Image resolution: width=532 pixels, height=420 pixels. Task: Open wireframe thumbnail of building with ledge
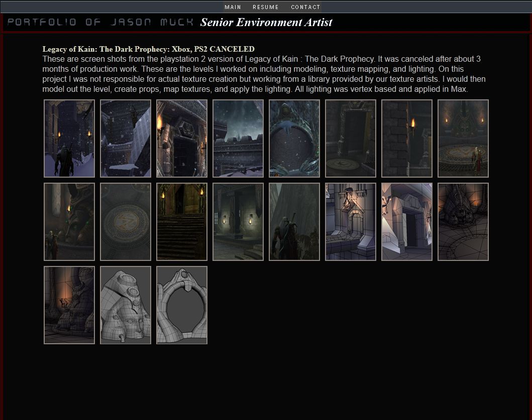[x=351, y=222]
